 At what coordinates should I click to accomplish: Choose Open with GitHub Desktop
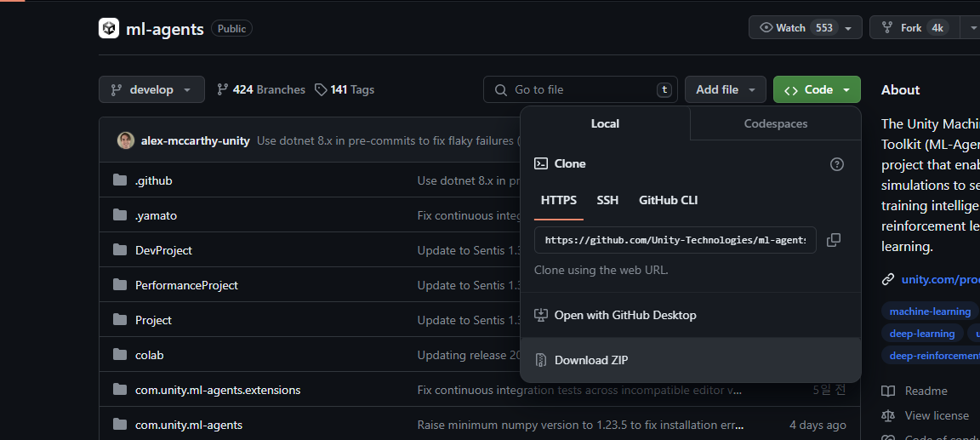click(x=691, y=315)
